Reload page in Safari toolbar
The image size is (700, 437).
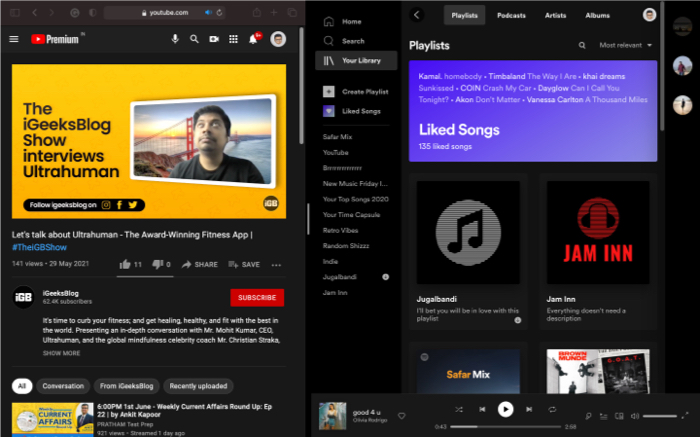(219, 12)
